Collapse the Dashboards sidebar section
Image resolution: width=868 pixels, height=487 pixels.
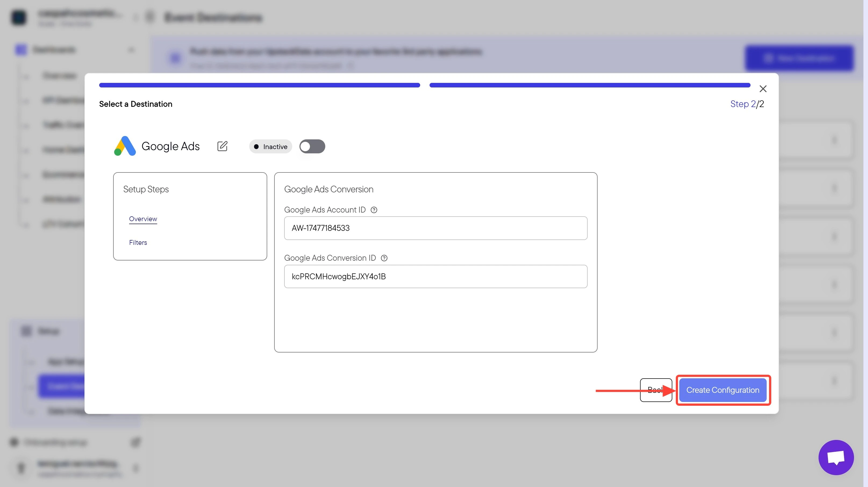(x=131, y=50)
